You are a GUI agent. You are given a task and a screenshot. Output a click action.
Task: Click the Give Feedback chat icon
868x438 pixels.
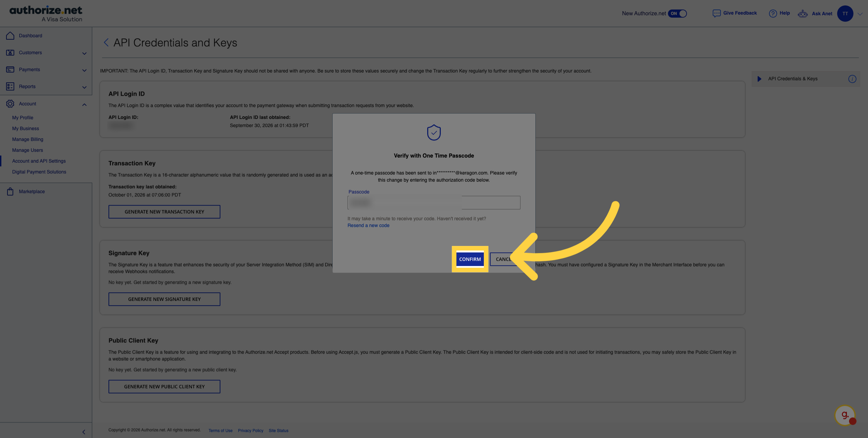click(716, 13)
